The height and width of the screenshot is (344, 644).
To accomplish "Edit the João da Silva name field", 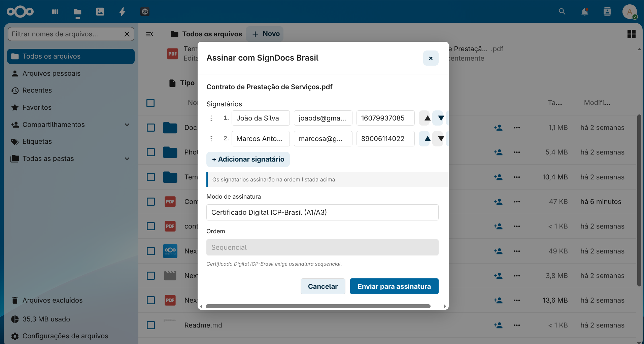I will 261,118.
